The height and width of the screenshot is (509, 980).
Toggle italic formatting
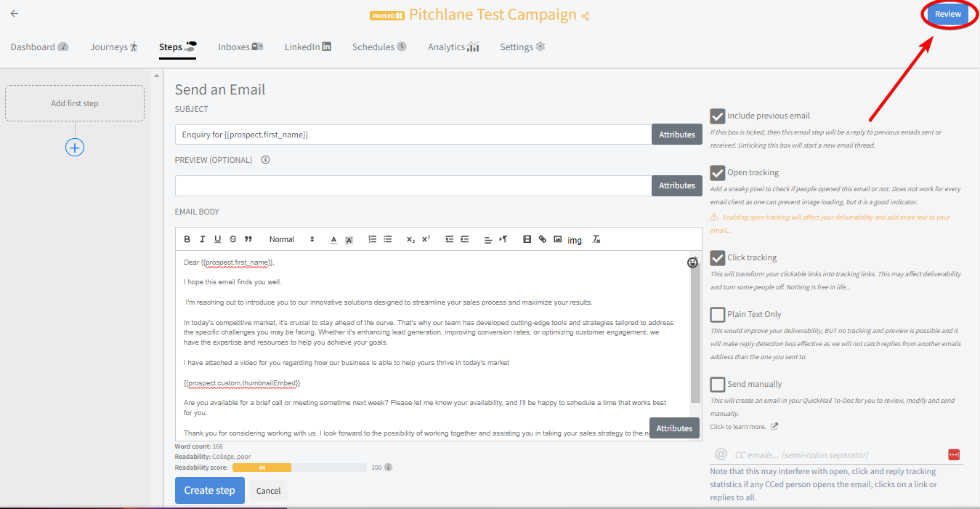202,239
